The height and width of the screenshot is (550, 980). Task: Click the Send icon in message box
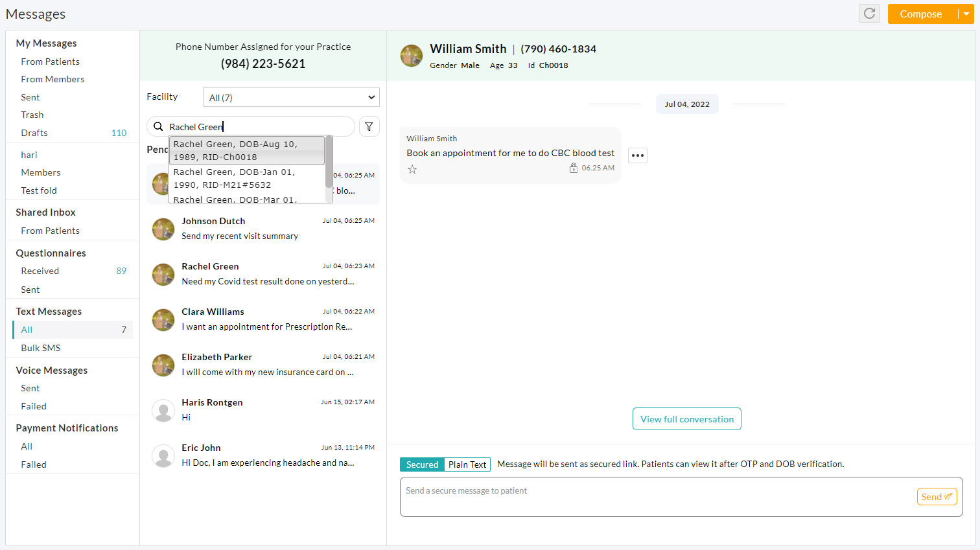point(936,496)
